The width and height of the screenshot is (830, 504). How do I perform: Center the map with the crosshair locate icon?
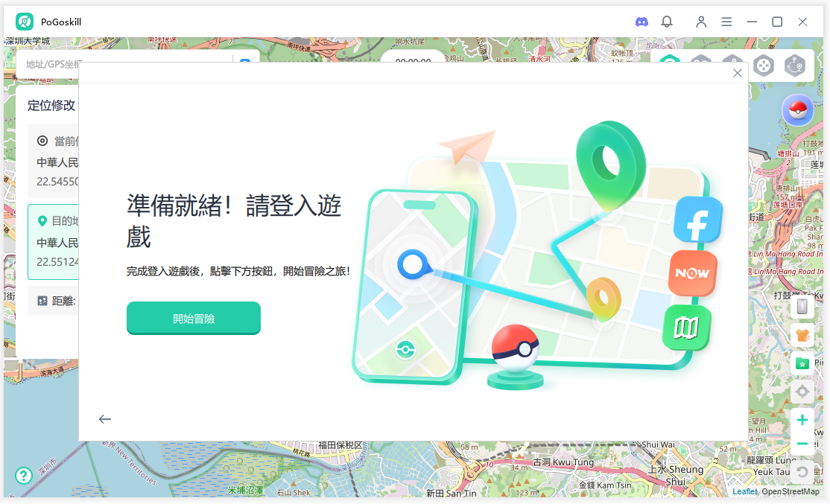(802, 392)
